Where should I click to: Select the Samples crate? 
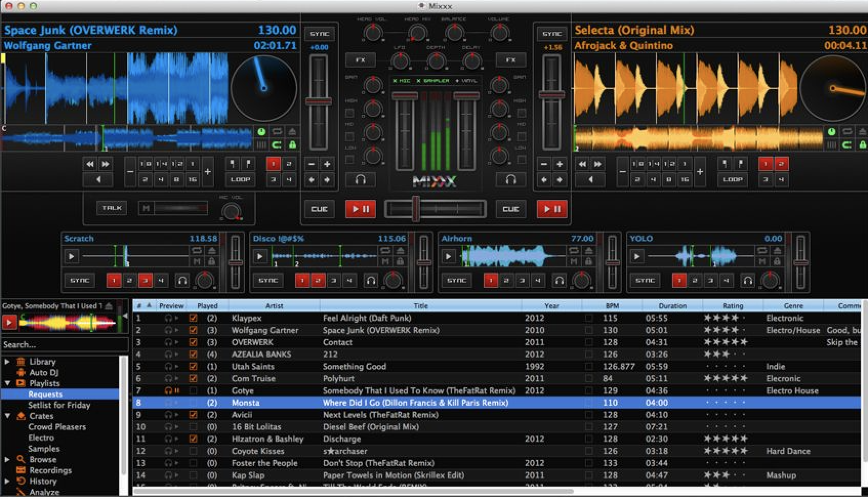(x=44, y=449)
